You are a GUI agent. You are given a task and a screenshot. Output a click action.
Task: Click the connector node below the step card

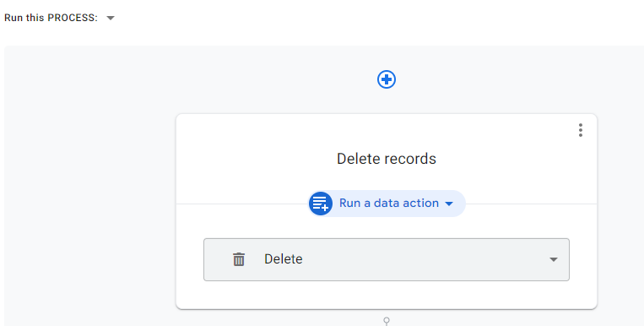point(387,320)
